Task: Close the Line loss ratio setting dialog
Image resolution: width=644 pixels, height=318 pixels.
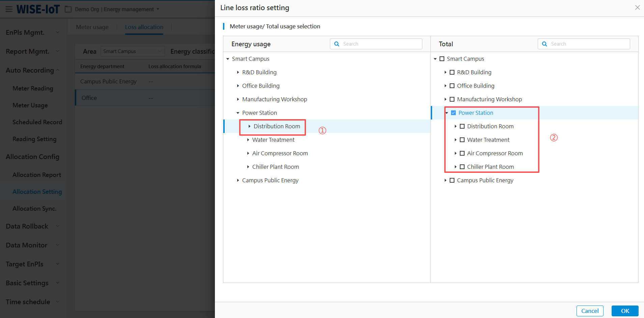Action: click(637, 7)
